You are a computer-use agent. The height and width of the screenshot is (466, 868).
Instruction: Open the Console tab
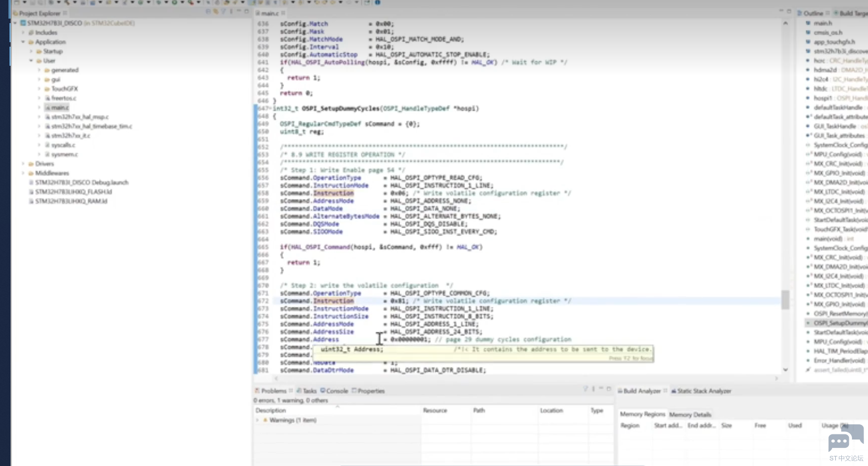[x=335, y=391]
